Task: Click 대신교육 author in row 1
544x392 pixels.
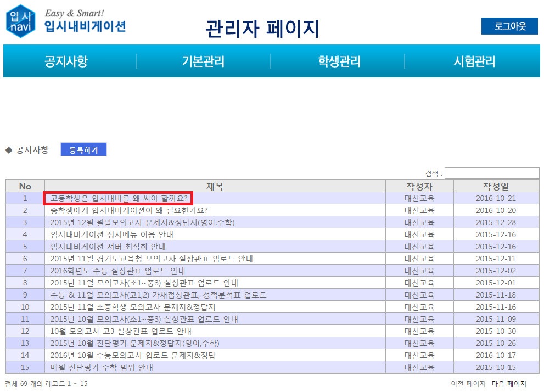Action: tap(419, 198)
